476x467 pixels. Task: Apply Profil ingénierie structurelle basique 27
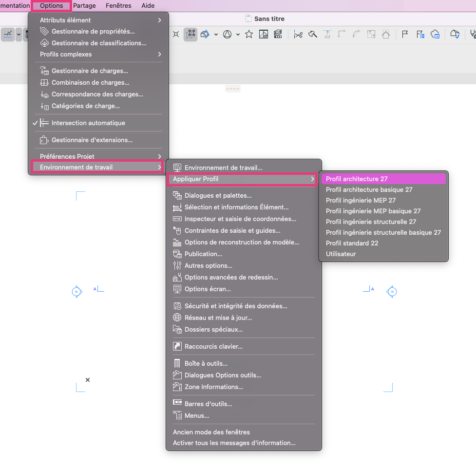[x=384, y=232]
